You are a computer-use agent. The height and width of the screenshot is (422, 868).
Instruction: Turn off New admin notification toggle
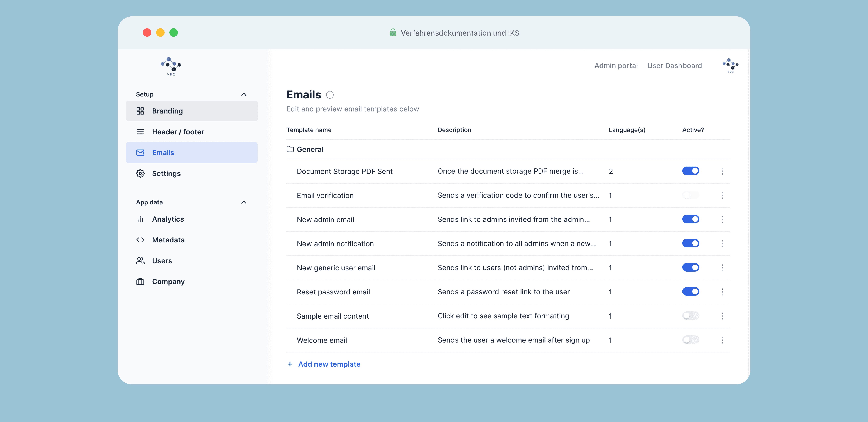click(x=691, y=243)
